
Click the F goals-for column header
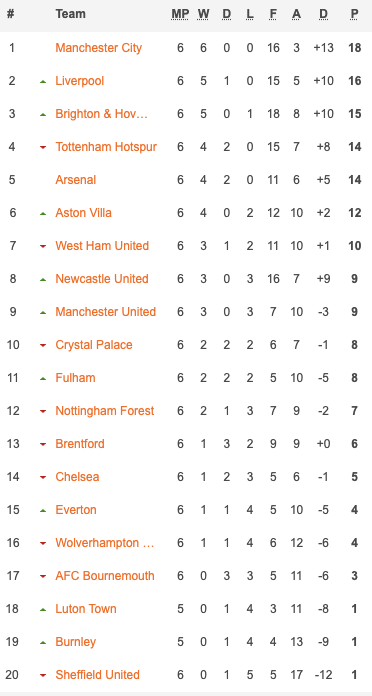(x=273, y=14)
